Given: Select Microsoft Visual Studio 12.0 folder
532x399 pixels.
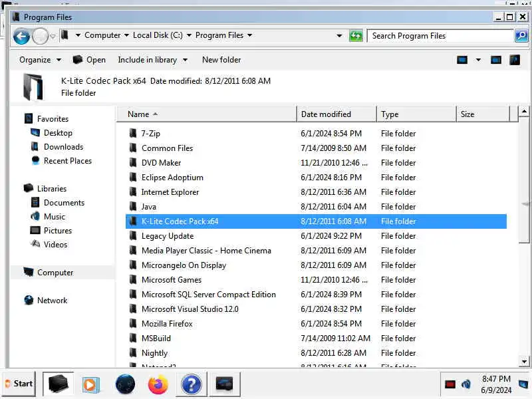Looking at the screenshot, I should (x=190, y=309).
